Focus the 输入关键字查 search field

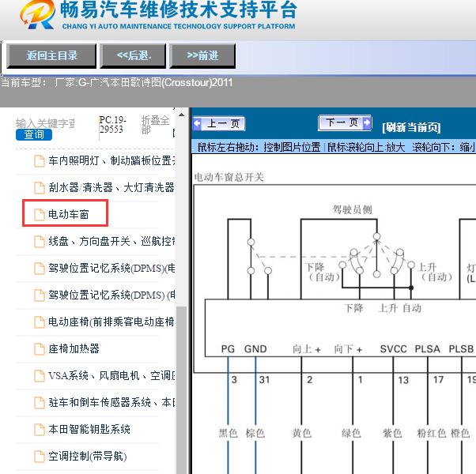click(45, 123)
